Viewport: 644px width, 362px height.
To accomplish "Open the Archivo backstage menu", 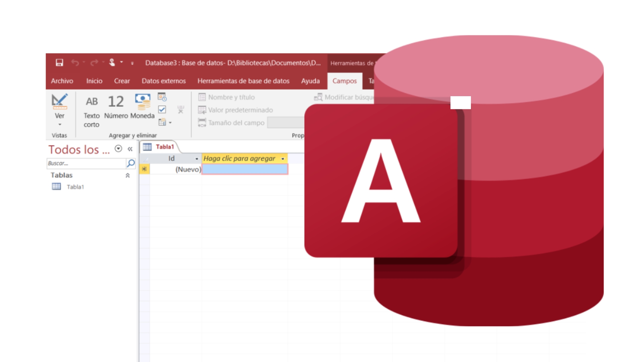I will point(62,81).
